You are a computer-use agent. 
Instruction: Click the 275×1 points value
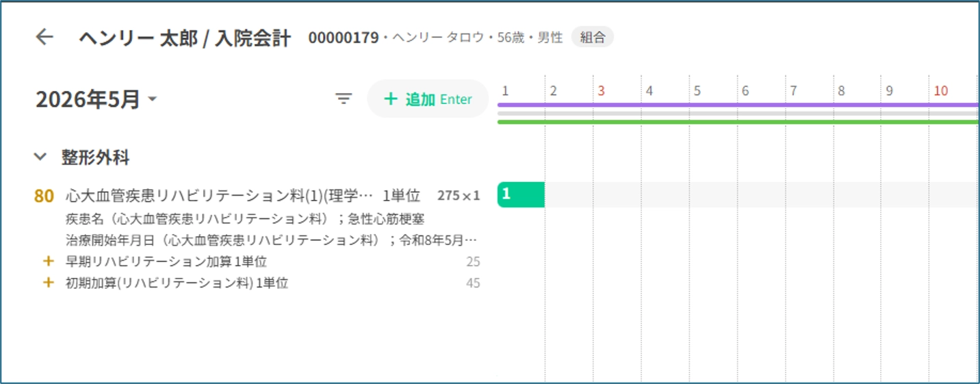coord(459,196)
